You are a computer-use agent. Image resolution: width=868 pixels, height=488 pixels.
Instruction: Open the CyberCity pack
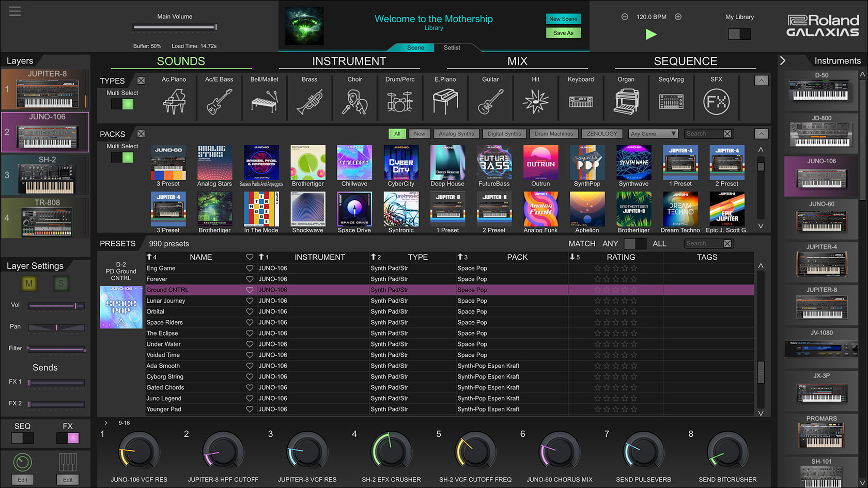[401, 166]
